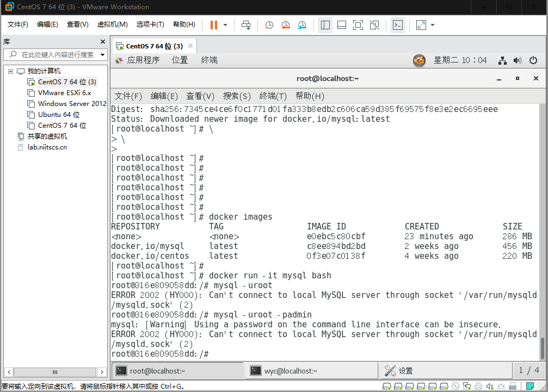Screen dimensions: 548x392
Task: Open terminal 查看(V) menu
Action: (200, 96)
